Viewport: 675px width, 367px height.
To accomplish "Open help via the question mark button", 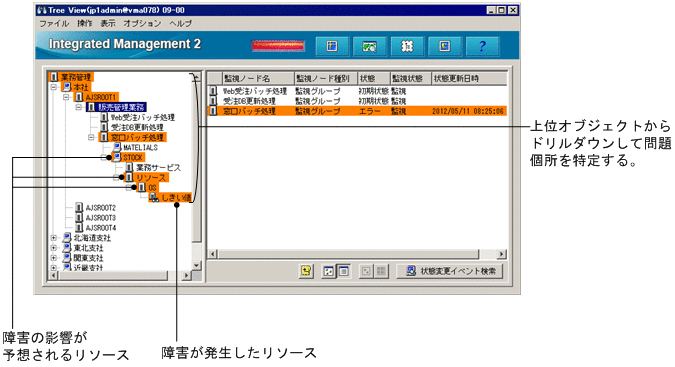I will tap(482, 46).
